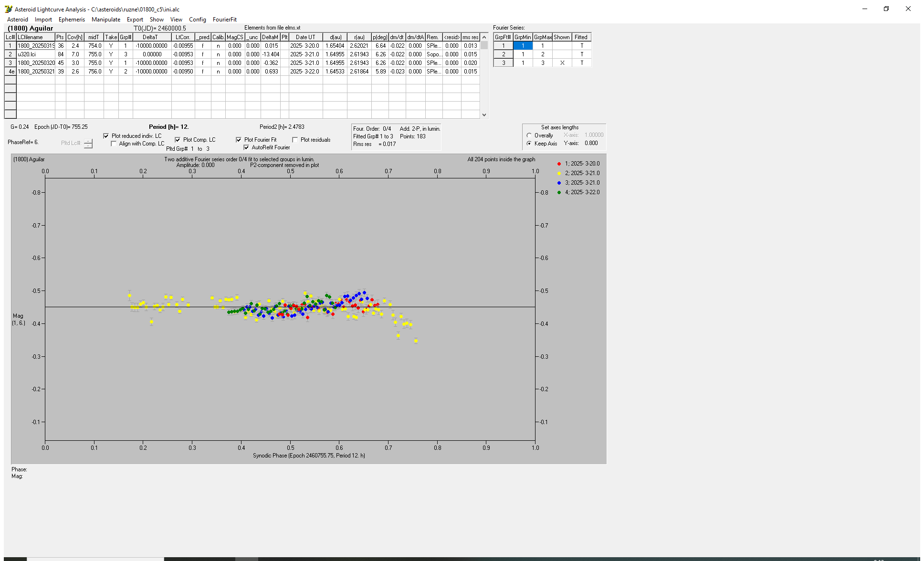Select lightcurve row 3 header
Viewport: 924px width, 561px height.
[10, 63]
